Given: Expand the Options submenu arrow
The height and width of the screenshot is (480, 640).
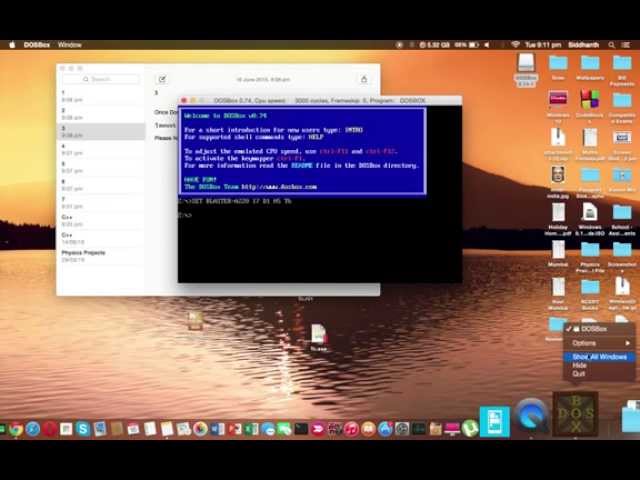Looking at the screenshot, I should click(x=628, y=343).
